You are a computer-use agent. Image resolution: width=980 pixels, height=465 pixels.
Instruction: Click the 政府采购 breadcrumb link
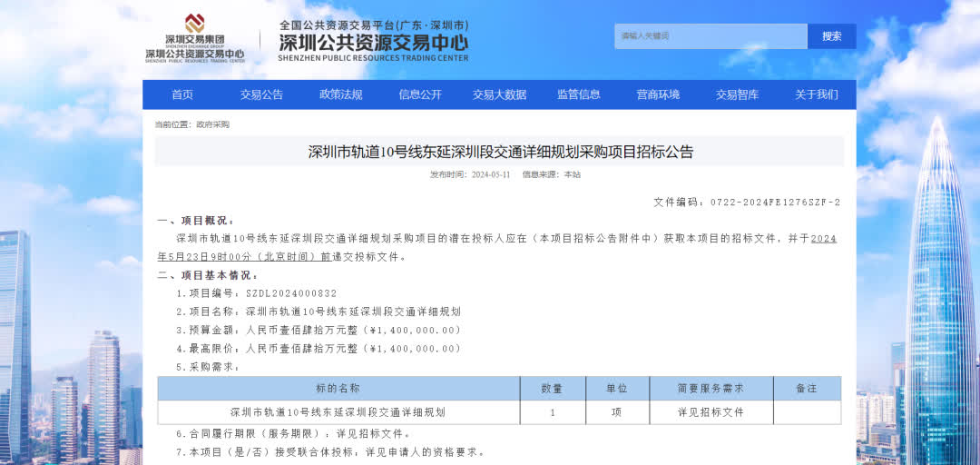click(x=213, y=124)
